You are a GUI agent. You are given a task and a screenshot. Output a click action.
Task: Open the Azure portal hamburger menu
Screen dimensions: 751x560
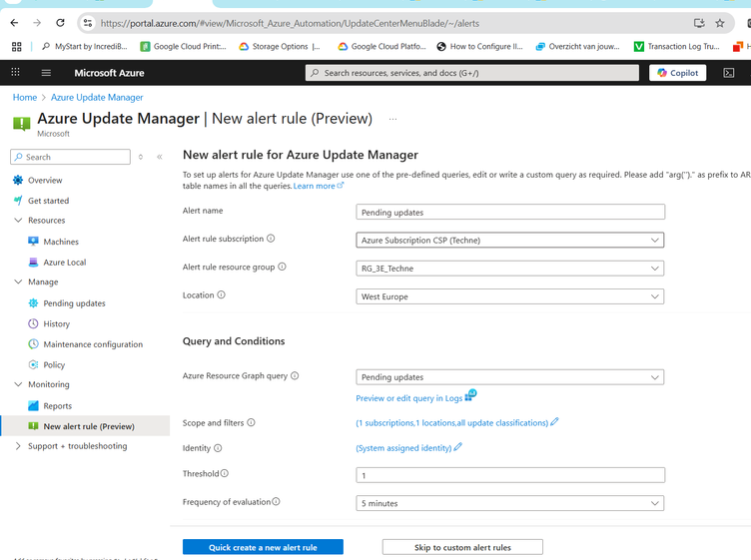(46, 73)
